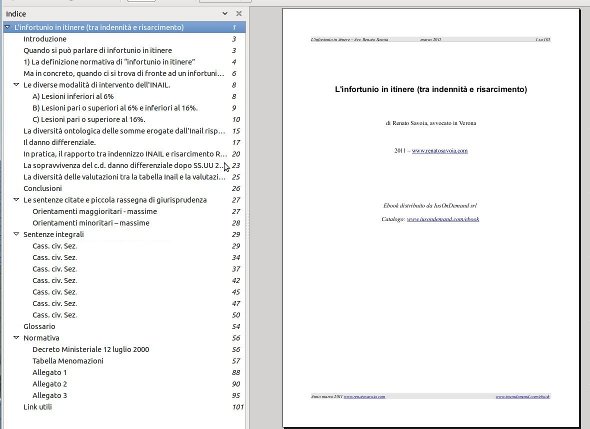
Task: Collapse Le sentenze citate section
Action: click(16, 200)
